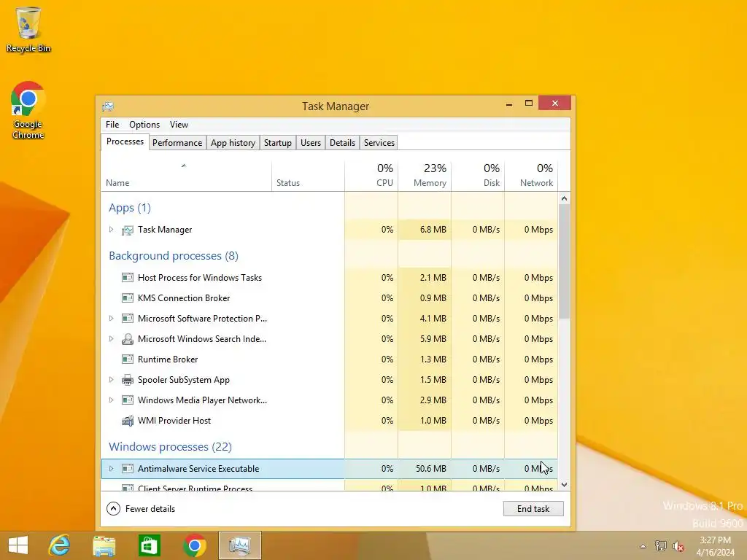Image resolution: width=747 pixels, height=560 pixels.
Task: Sort by the Memory column header
Action: (x=425, y=176)
